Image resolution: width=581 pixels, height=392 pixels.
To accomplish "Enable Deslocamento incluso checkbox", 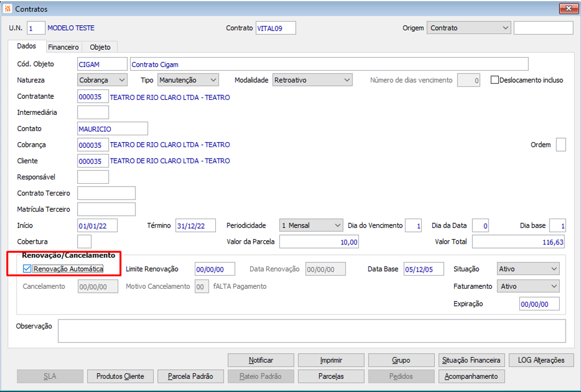I will [x=494, y=80].
